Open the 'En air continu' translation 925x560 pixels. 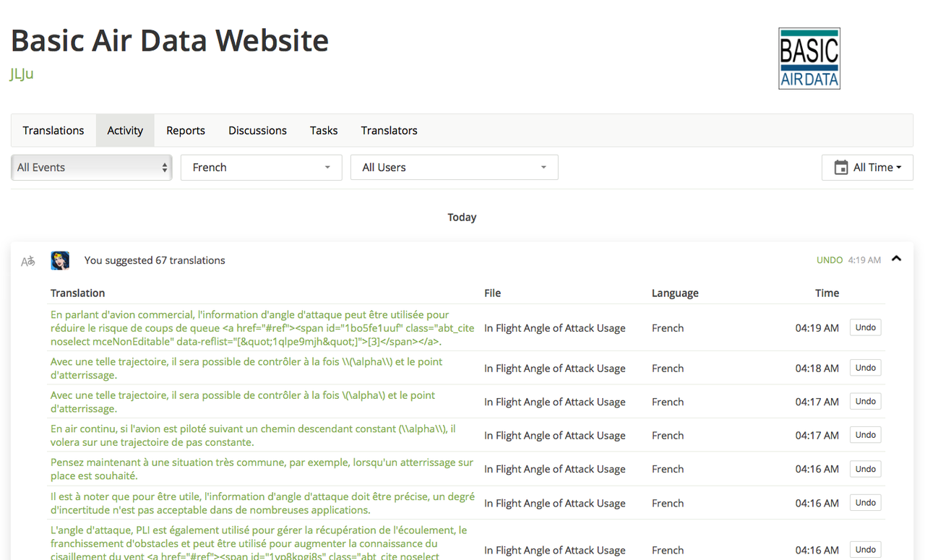pos(253,436)
